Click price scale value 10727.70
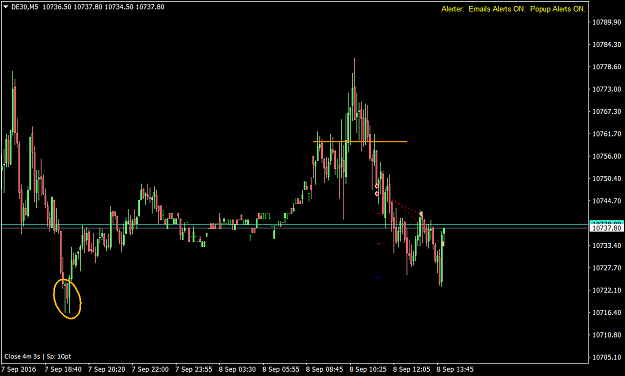 click(607, 268)
